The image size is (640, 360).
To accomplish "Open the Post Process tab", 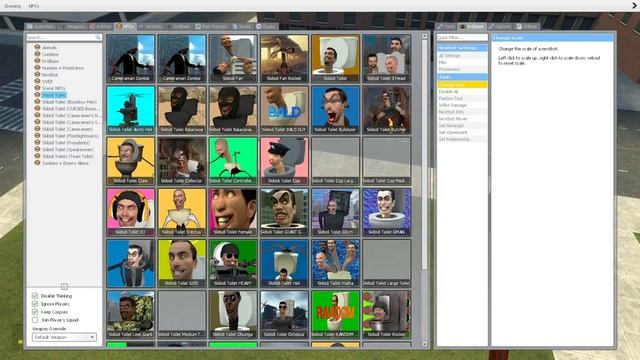I will click(211, 27).
